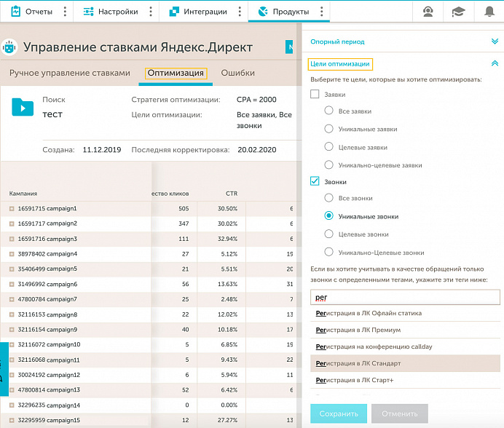Expand row 35406499 campaign5
The width and height of the screenshot is (504, 428).
[x=12, y=269]
